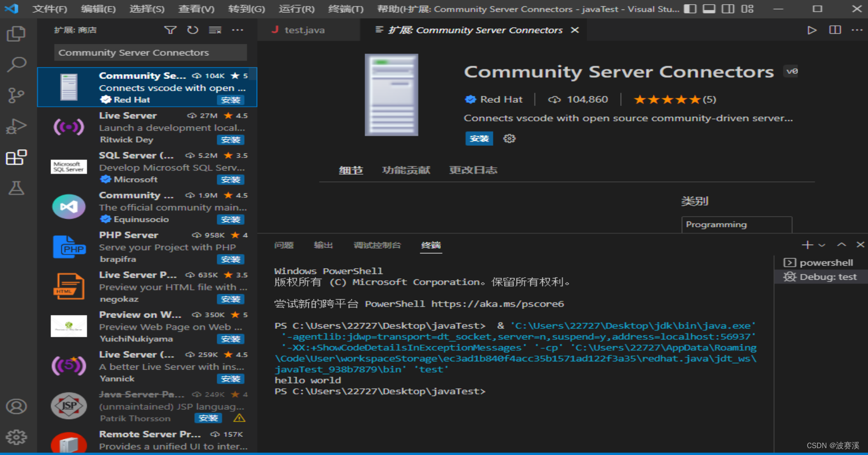
Task: Click the large extension server icon thumbnail
Action: coord(391,95)
